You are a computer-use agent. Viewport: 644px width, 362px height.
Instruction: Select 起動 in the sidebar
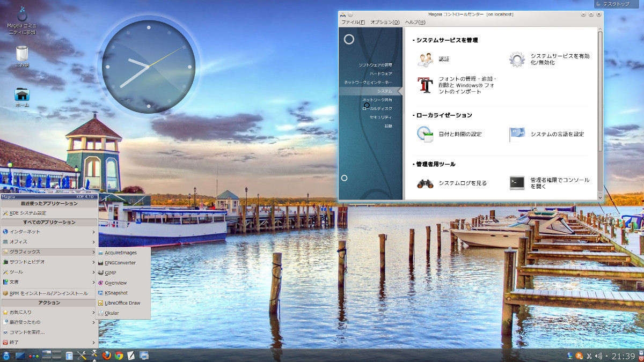pos(388,126)
